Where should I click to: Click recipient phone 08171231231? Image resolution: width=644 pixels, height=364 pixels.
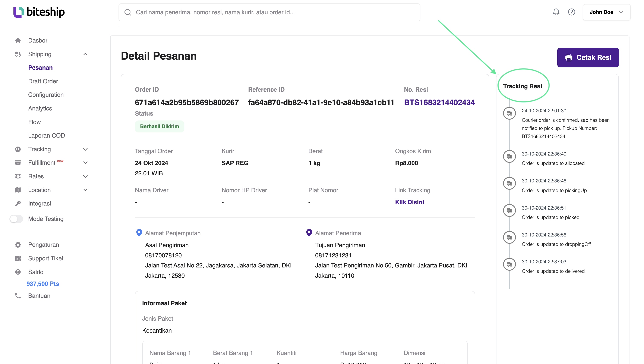[x=333, y=255]
